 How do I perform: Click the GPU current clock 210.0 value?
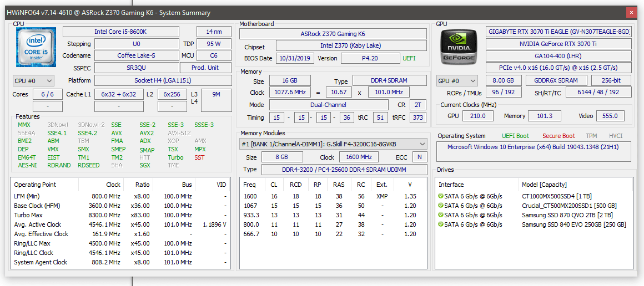click(x=479, y=116)
